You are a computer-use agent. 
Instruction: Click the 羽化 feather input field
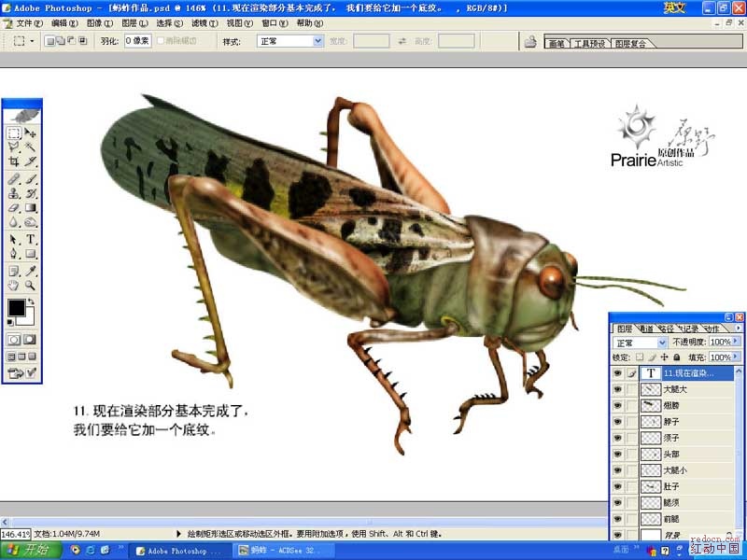137,41
